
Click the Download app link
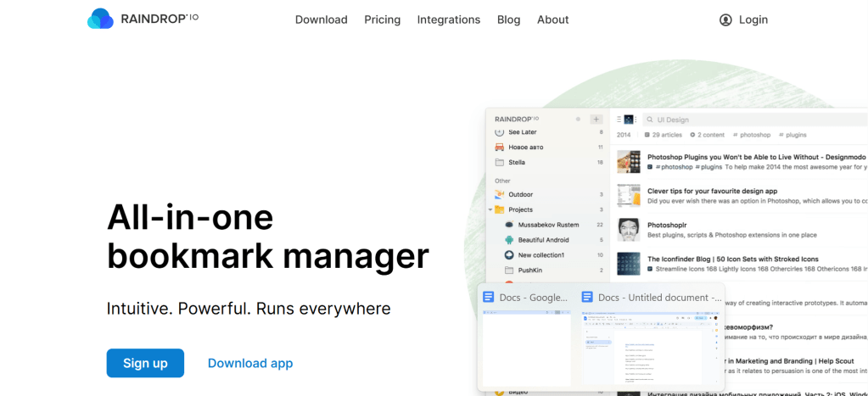coord(250,363)
